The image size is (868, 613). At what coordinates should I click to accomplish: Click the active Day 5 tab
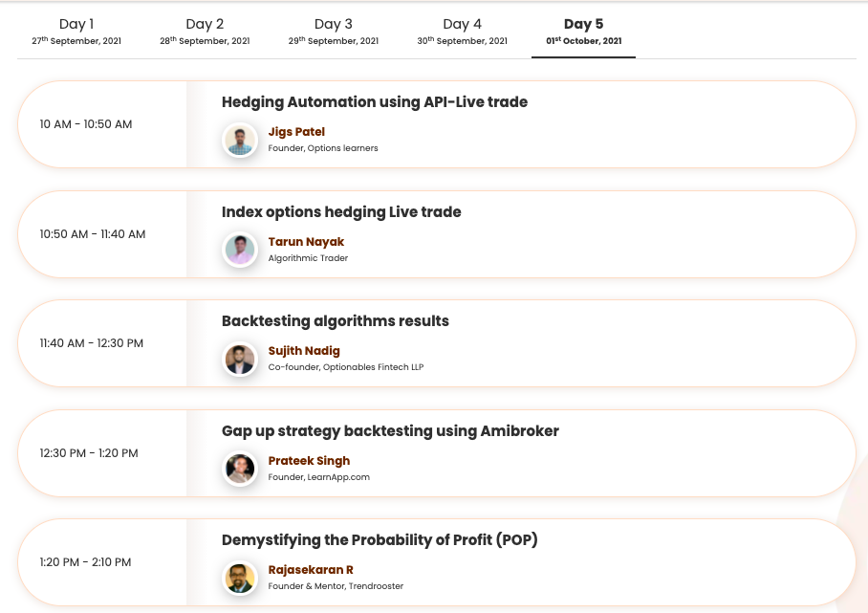coord(583,31)
